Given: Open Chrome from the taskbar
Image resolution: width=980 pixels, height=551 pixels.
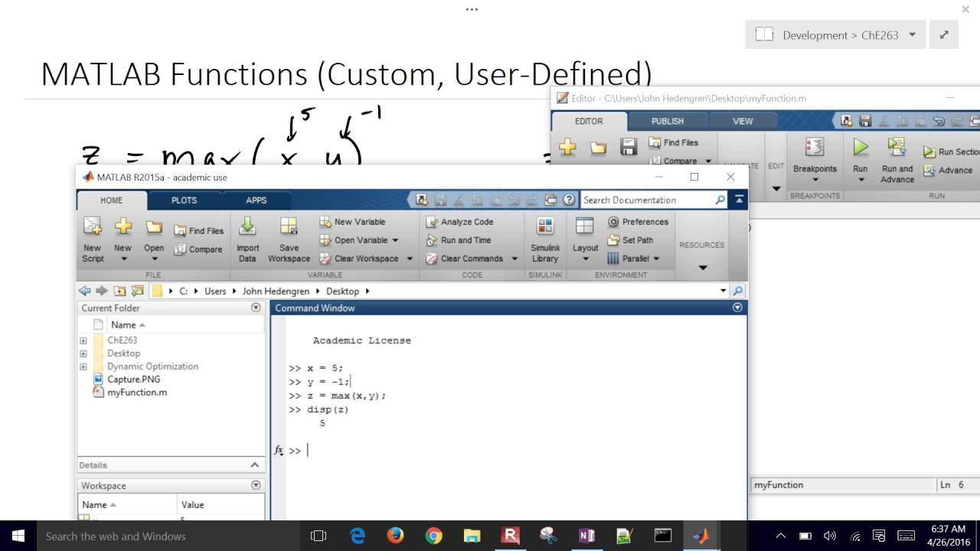Looking at the screenshot, I should pos(433,536).
